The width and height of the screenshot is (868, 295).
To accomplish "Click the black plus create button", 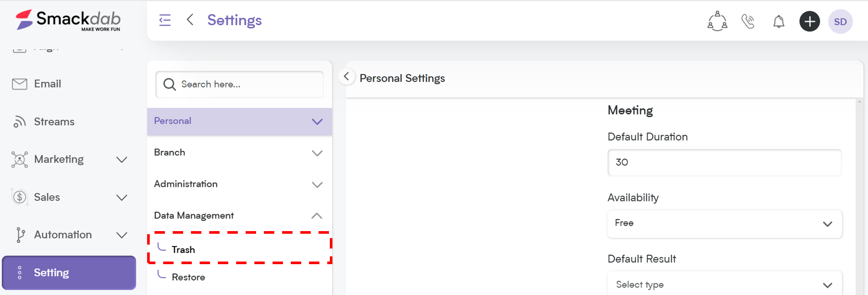I will point(810,21).
